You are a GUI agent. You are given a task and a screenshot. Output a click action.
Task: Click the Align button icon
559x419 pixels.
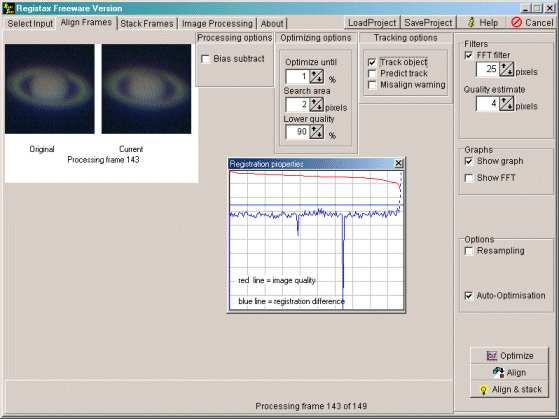pos(498,373)
